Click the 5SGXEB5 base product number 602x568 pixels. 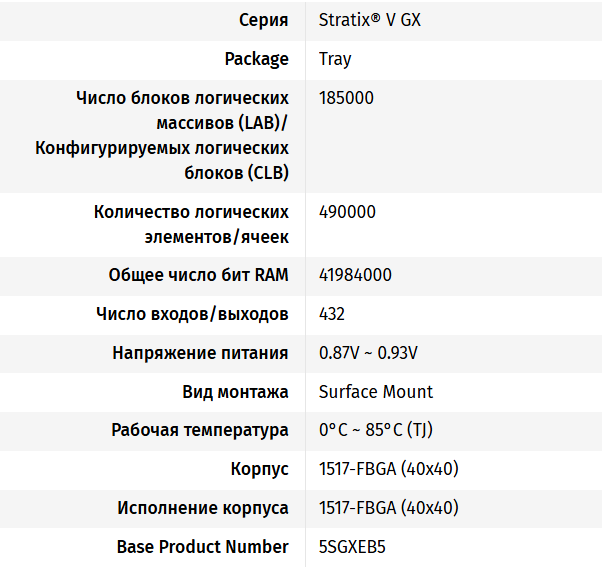(351, 547)
